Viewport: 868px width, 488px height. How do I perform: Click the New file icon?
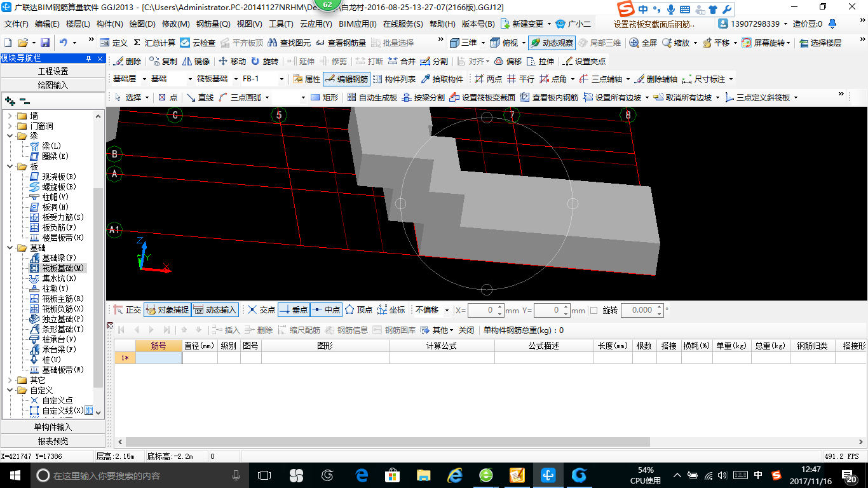coord(8,43)
